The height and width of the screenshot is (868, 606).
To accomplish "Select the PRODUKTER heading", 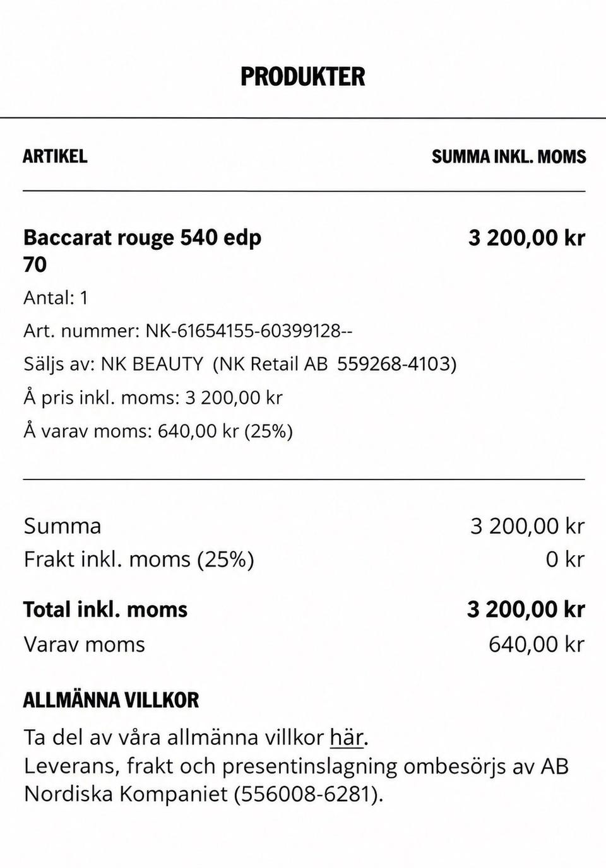I will [303, 77].
